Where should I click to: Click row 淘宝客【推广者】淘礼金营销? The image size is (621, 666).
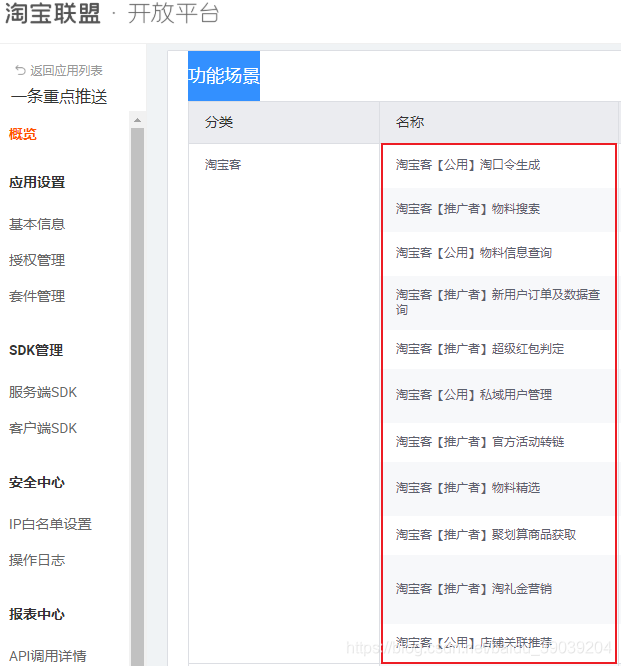(499, 589)
